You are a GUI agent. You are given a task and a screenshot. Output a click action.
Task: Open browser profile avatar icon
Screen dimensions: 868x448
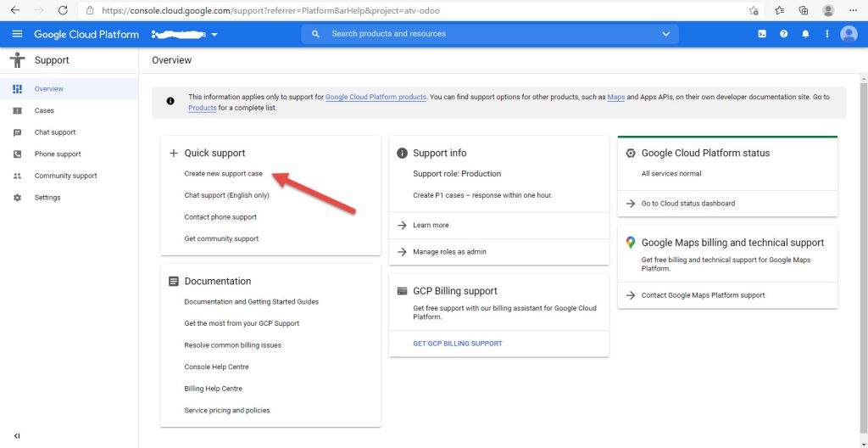828,10
